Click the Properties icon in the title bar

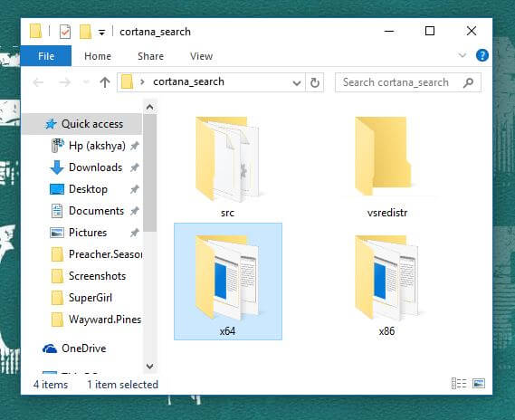pyautogui.click(x=65, y=32)
